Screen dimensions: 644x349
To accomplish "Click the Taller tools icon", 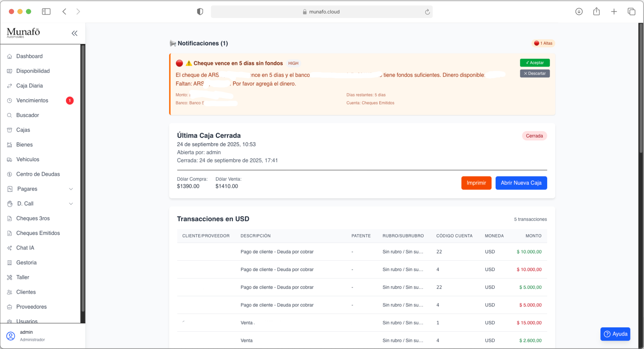I will (x=10, y=277).
